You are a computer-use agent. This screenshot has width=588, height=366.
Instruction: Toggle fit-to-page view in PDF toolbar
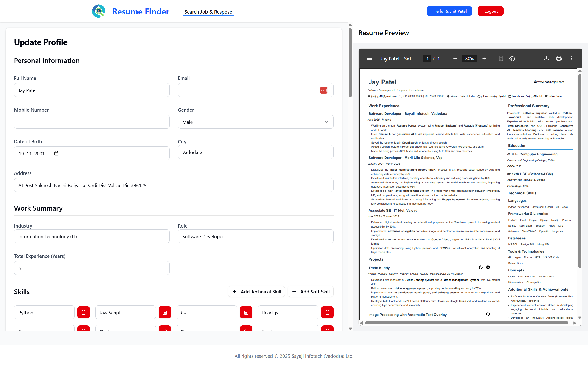click(x=501, y=58)
